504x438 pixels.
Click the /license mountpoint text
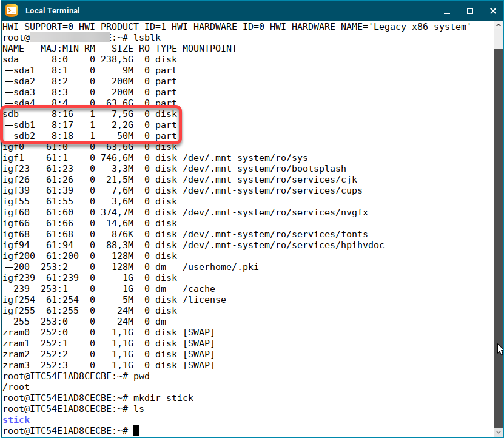click(x=204, y=300)
